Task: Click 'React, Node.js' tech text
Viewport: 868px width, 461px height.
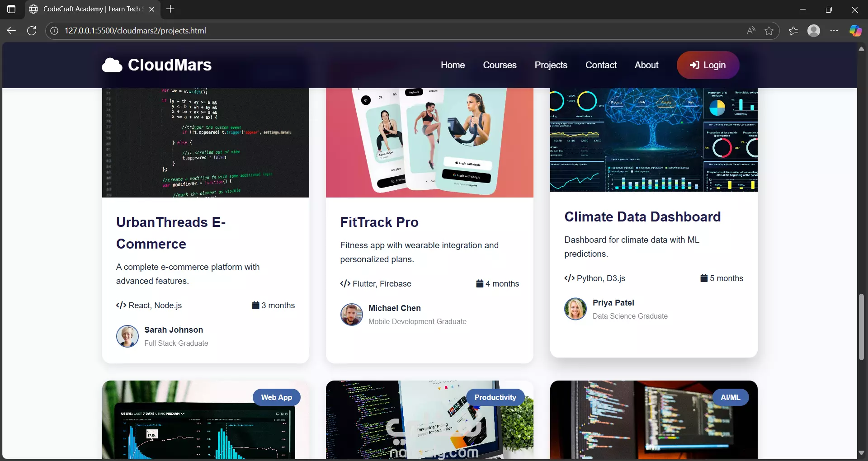Action: pos(155,306)
